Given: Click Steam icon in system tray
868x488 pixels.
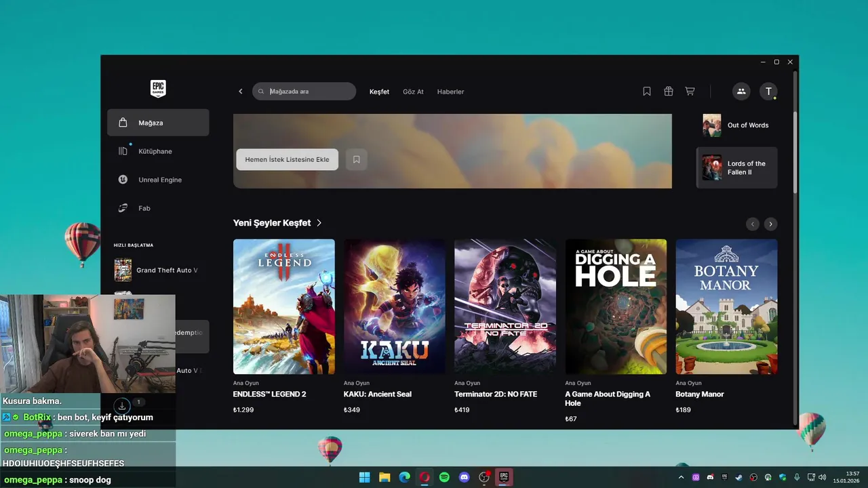Looking at the screenshot, I should 738,477.
